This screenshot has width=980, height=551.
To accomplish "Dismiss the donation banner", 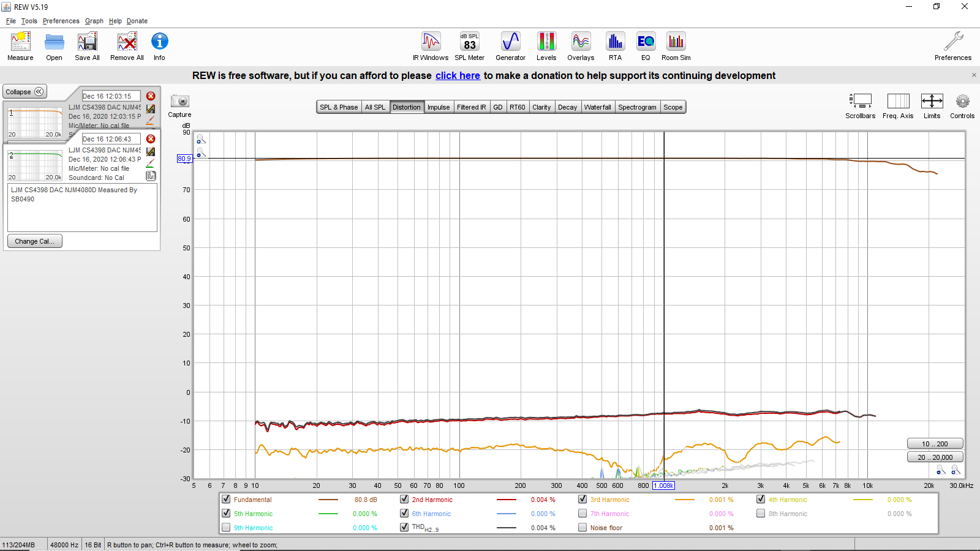I will [974, 75].
